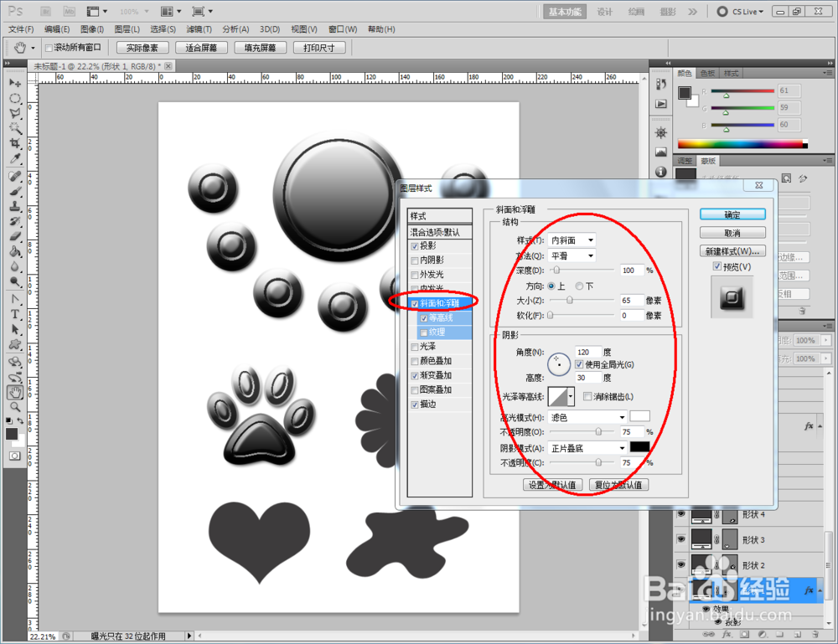Viewport: 838px width, 644px height.
Task: Select the Brush tool
Action: click(15, 191)
